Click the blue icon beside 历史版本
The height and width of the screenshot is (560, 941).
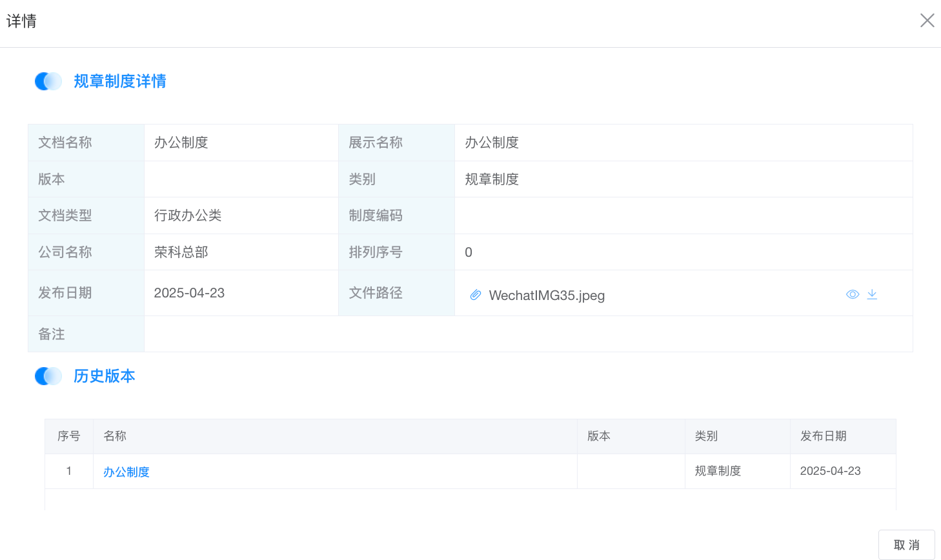pos(48,376)
